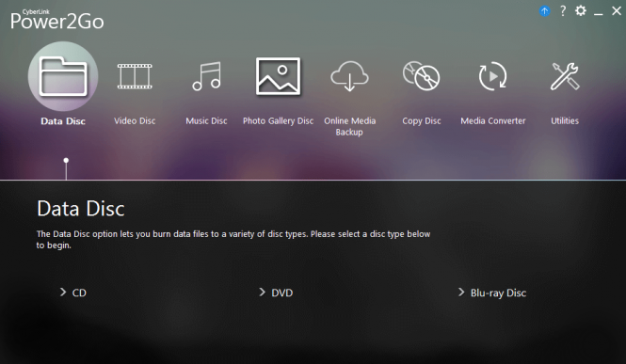Choose the Blu-ray Disc type
This screenshot has width=626, height=364.
(492, 293)
